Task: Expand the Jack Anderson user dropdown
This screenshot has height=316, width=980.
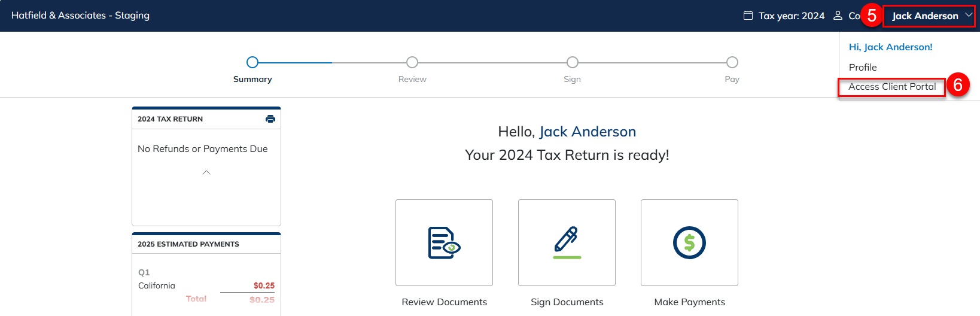Action: [x=929, y=16]
